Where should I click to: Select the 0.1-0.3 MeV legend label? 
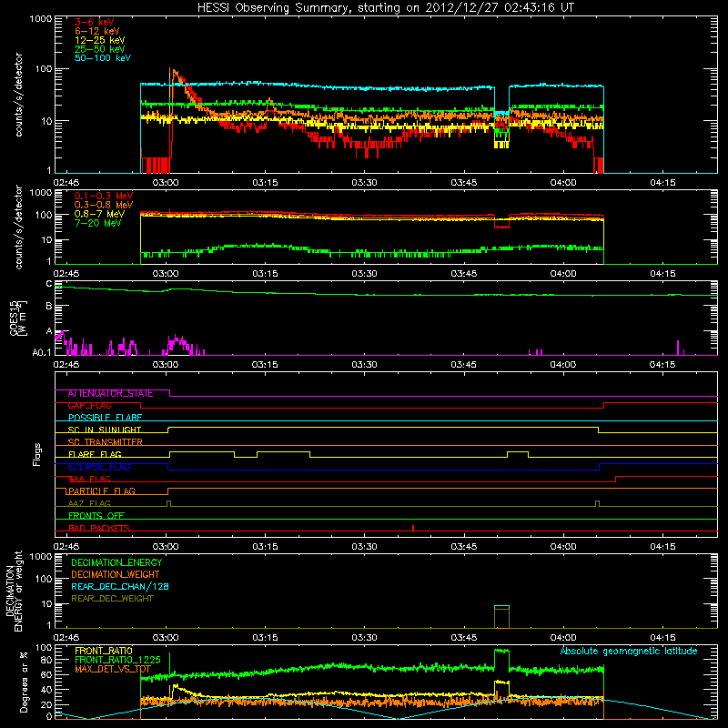click(104, 196)
